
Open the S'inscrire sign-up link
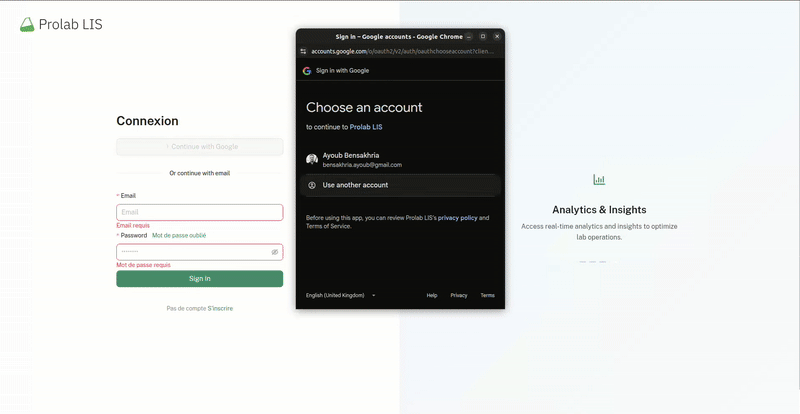click(x=220, y=308)
